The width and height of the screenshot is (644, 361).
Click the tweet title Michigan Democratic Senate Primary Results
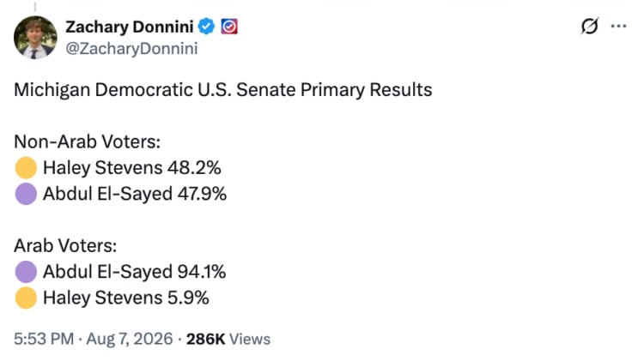(x=223, y=90)
